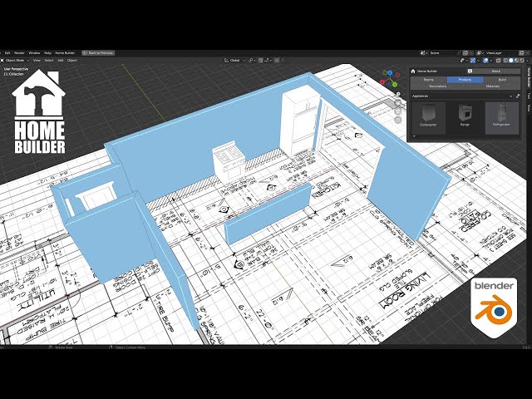Click the Home Builder house icon in panel
532x399 pixels.
tap(413, 71)
